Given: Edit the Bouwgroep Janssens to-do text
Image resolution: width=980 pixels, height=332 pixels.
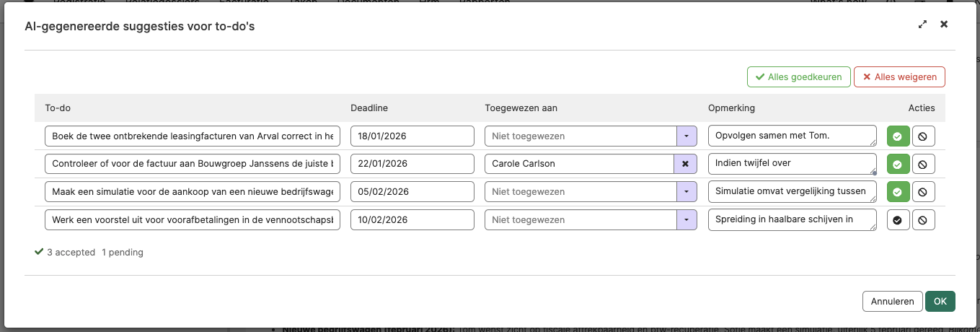Looking at the screenshot, I should click(193, 164).
